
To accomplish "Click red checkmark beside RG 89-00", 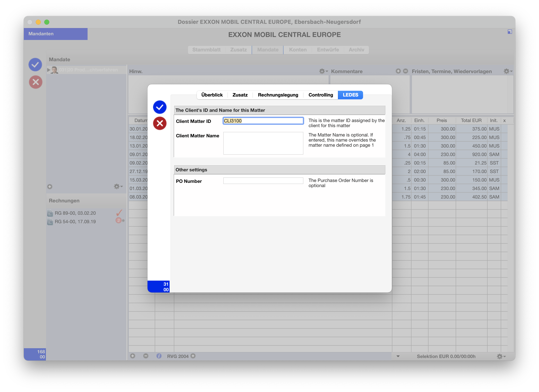I will [119, 213].
